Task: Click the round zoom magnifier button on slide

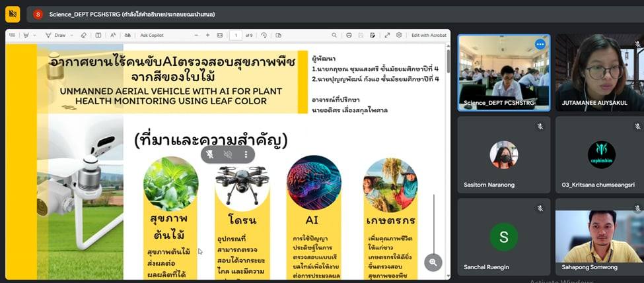Action: 433,262
